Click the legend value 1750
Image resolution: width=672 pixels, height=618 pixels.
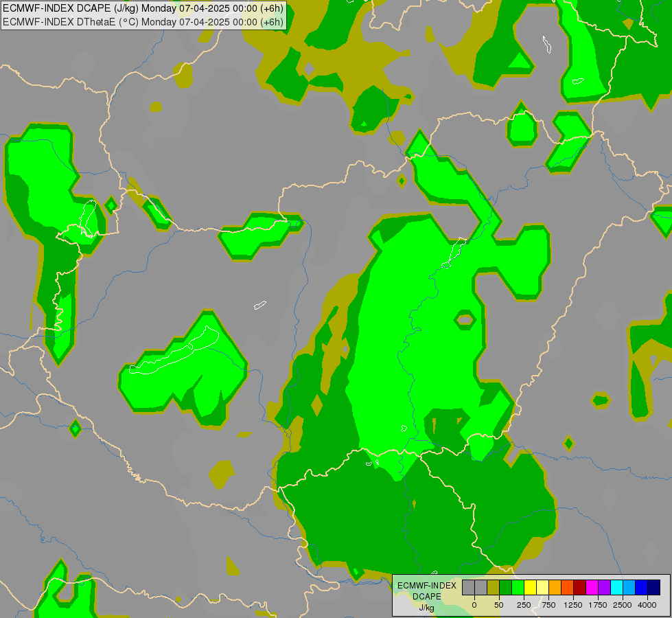tap(598, 605)
